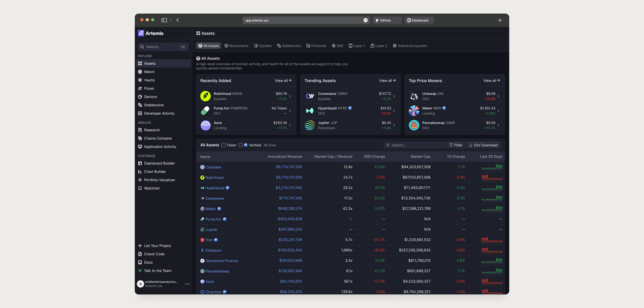Open account options three-dot menu
644x308 pixels.
187,284
